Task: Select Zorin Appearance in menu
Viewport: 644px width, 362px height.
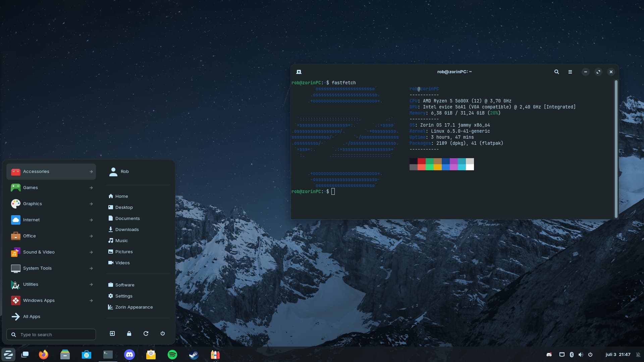Action: [x=134, y=307]
